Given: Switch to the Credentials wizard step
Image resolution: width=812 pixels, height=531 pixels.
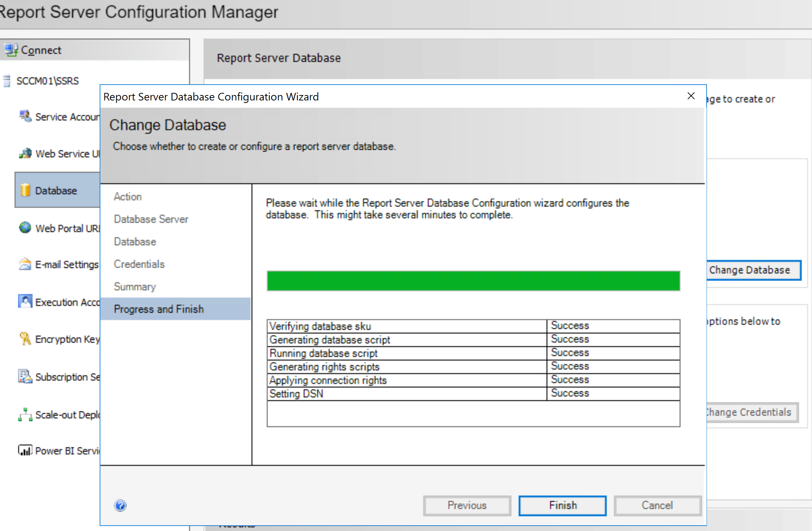Looking at the screenshot, I should click(x=139, y=264).
